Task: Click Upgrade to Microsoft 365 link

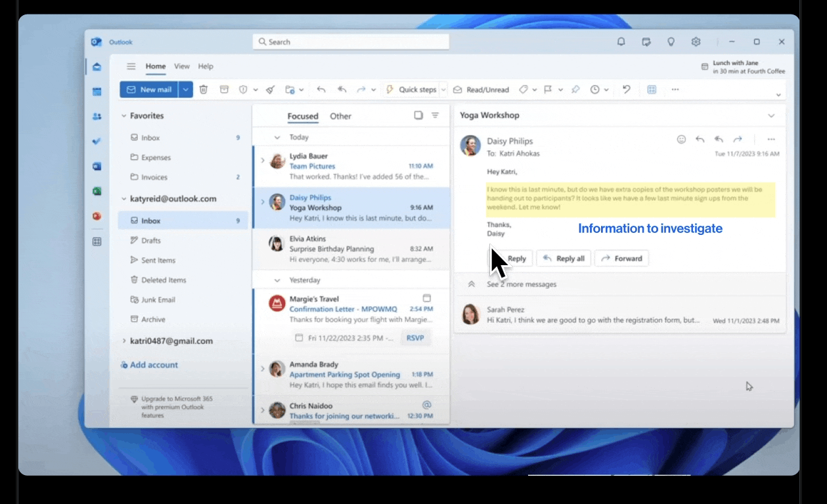Action: pyautogui.click(x=172, y=407)
